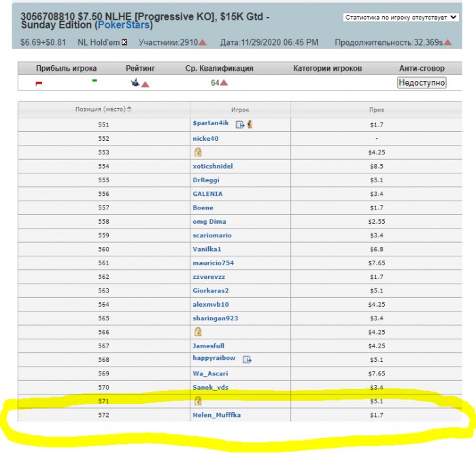The width and height of the screenshot is (476, 453).
Task: Click the Анти-сговор header
Action: tap(422, 68)
